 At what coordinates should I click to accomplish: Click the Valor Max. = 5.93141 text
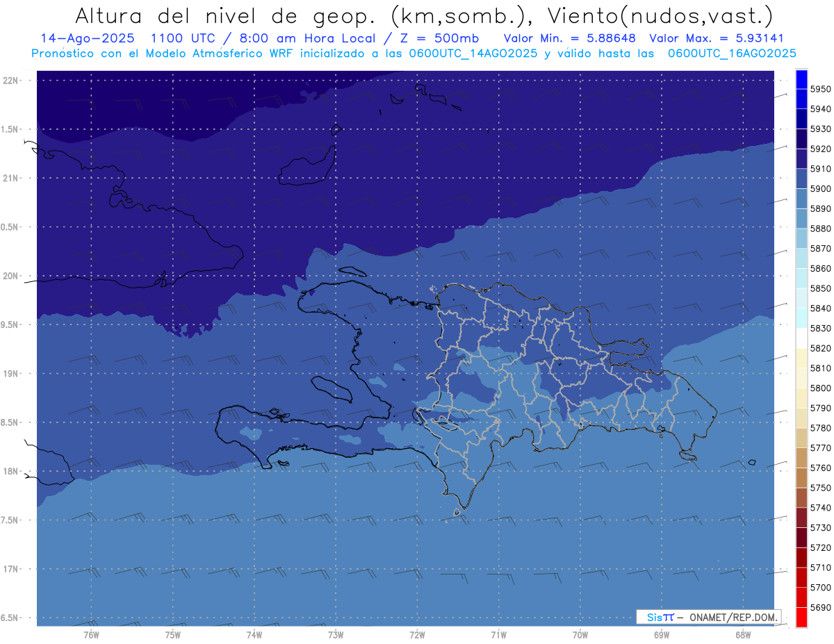[x=716, y=38]
